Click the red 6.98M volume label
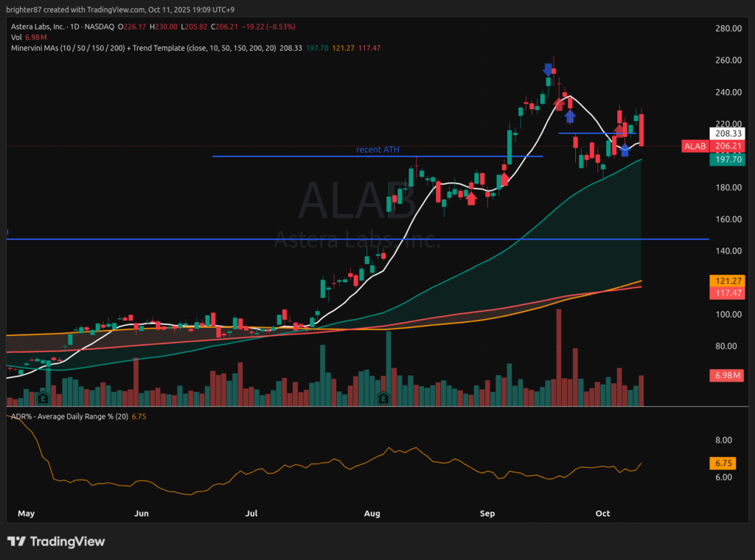Screen dimensions: 755x560 [726, 376]
